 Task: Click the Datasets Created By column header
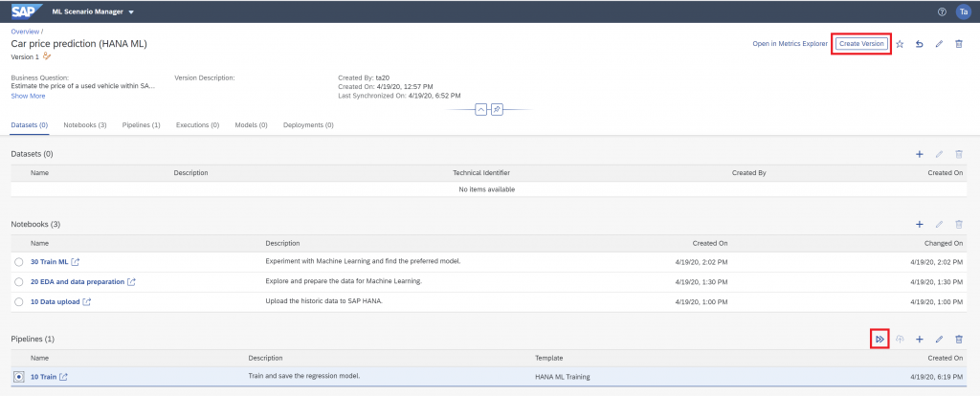748,172
